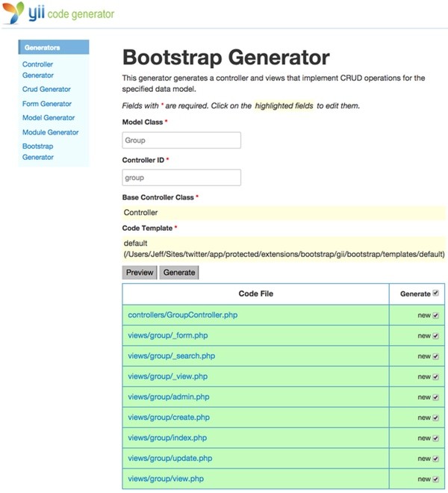Preview views/group/create.php code file
Image resolution: width=448 pixels, height=493 pixels.
pos(169,418)
